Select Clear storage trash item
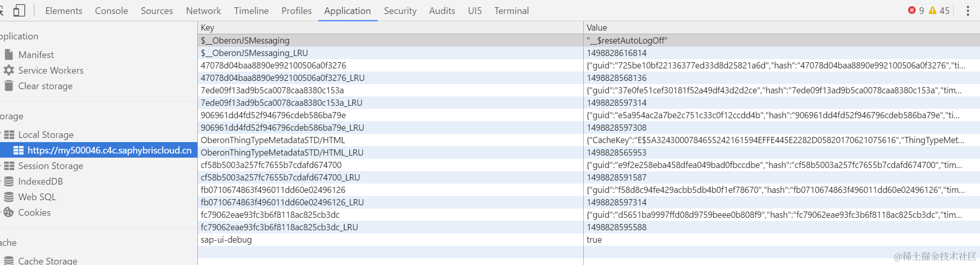 [x=39, y=86]
